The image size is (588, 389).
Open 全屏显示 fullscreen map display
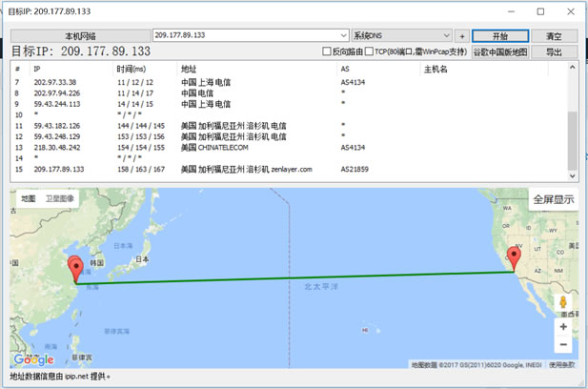click(553, 200)
